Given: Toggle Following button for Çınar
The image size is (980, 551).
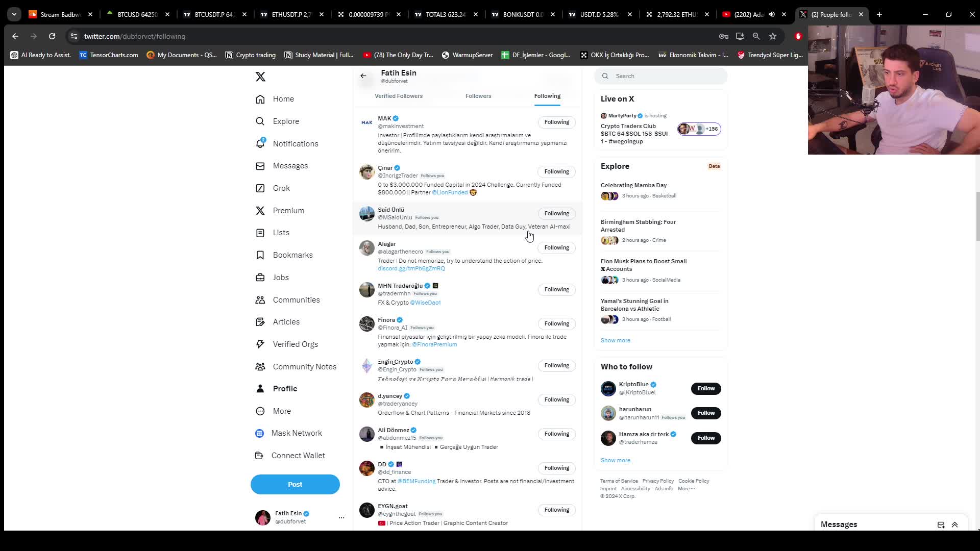Looking at the screenshot, I should coord(556,171).
